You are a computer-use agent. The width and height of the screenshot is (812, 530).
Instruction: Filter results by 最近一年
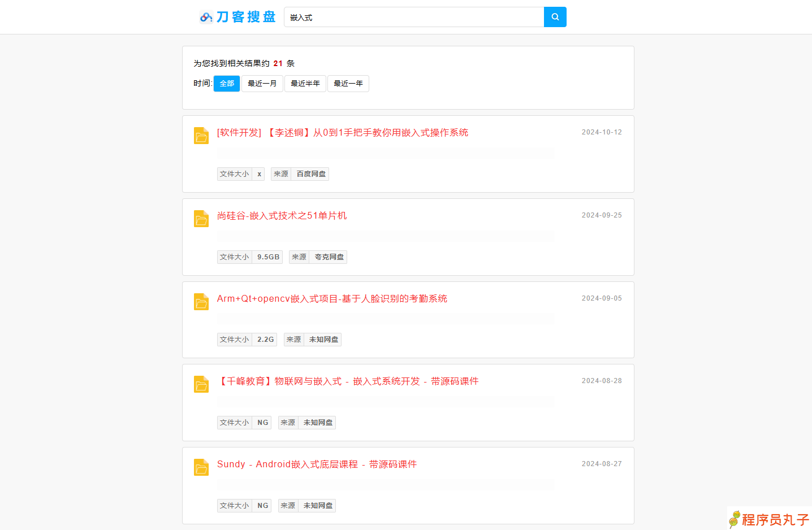click(x=348, y=84)
